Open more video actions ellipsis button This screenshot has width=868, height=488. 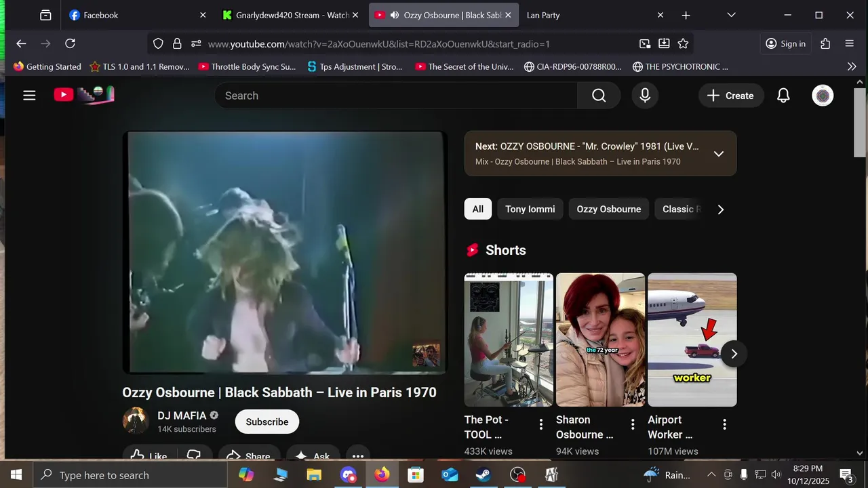click(358, 456)
